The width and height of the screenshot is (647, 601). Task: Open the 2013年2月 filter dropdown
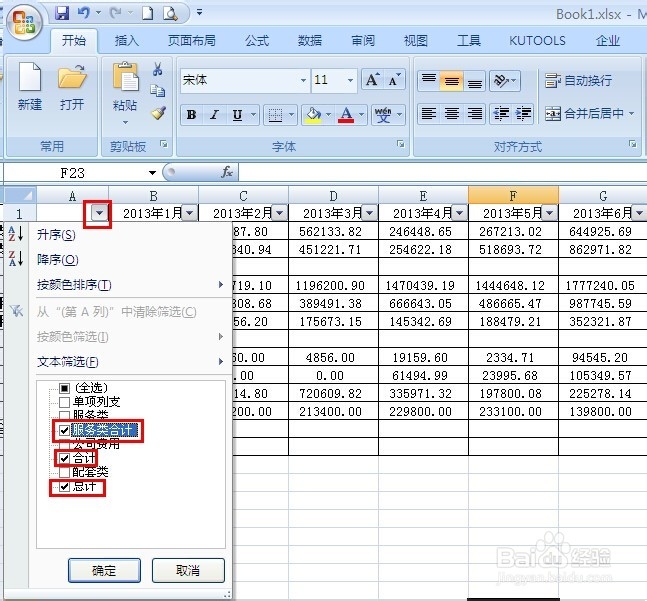[280, 213]
